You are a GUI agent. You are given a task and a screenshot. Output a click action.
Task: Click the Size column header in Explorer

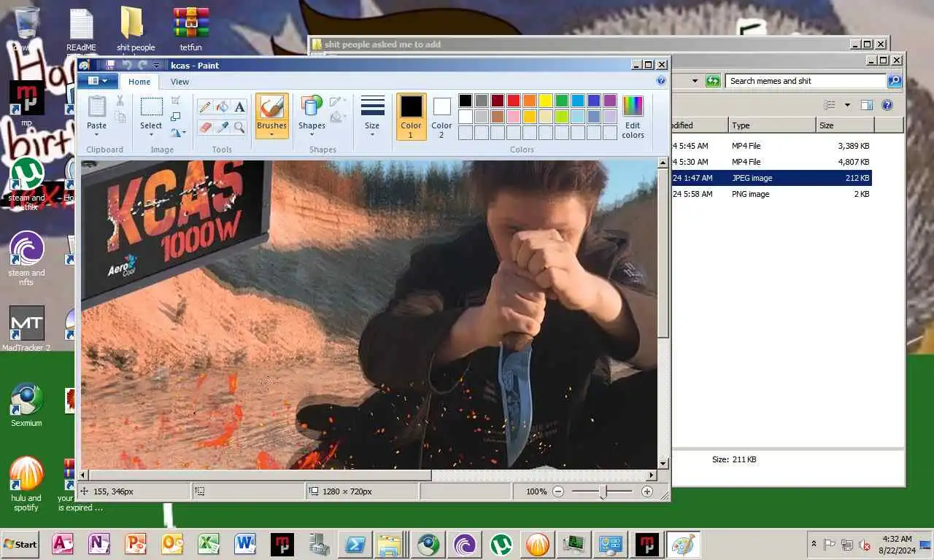[844, 125]
